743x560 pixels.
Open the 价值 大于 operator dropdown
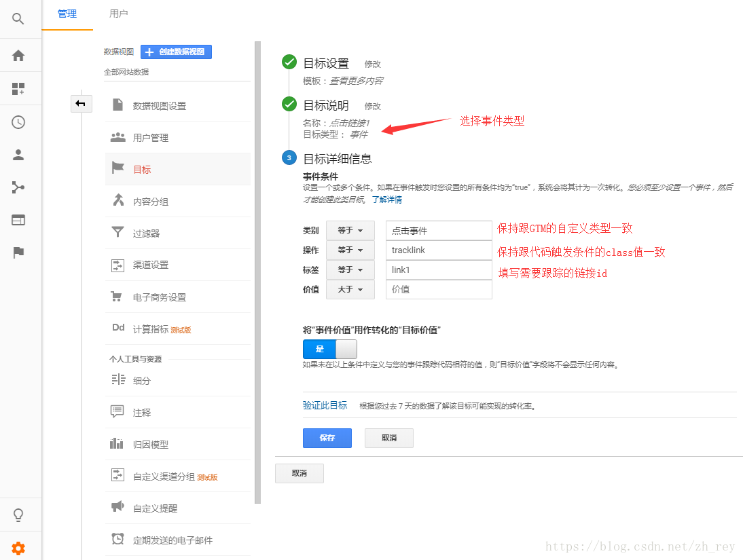[x=350, y=289]
